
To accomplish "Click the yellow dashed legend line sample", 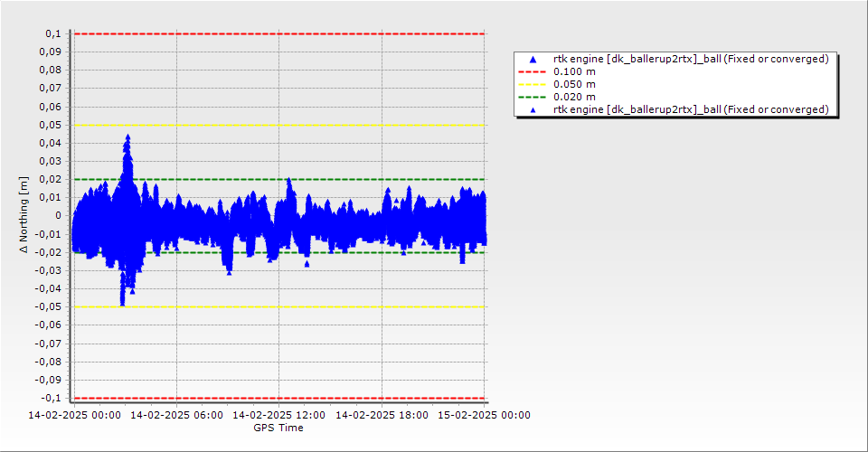I will [x=533, y=85].
